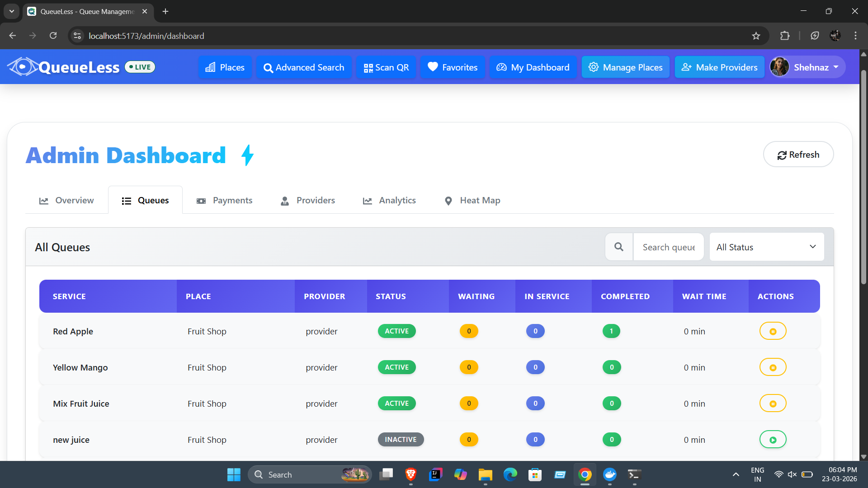The image size is (868, 488).
Task: Open Brave browser from taskbar
Action: [x=410, y=474]
